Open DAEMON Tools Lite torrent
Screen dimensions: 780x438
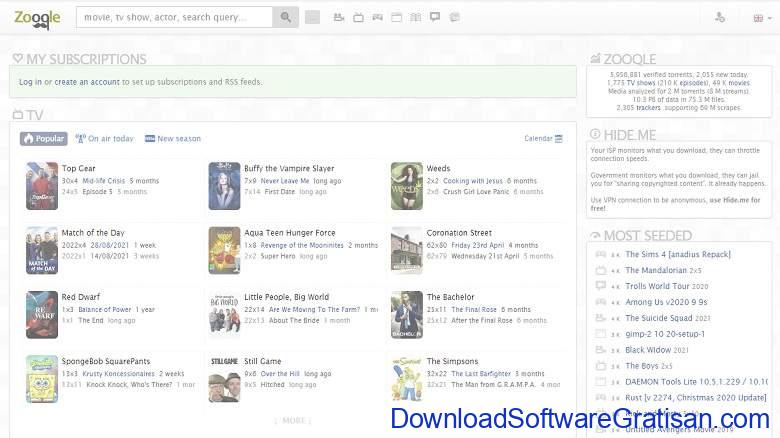pyautogui.click(x=696, y=382)
